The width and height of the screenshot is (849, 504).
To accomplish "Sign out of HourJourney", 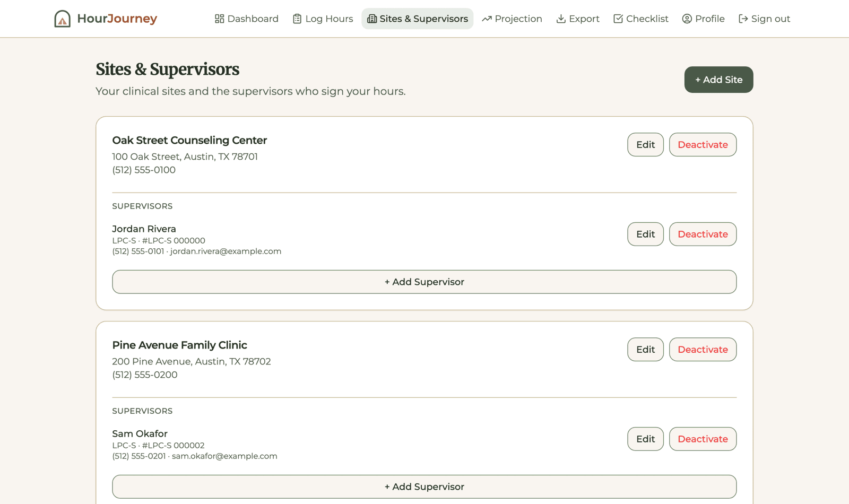I will pos(764,19).
